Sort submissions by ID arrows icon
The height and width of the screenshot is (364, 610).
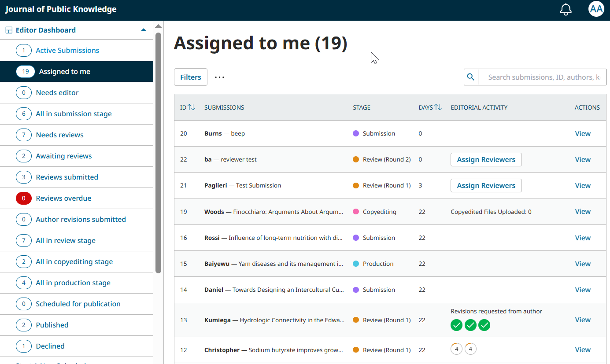point(192,107)
